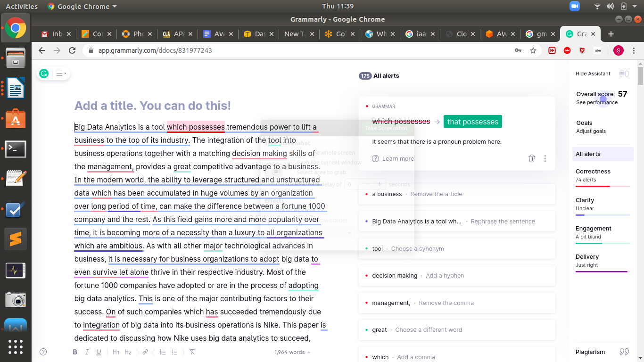Underline text using the U icon
The width and height of the screenshot is (644, 362).
tap(99, 352)
